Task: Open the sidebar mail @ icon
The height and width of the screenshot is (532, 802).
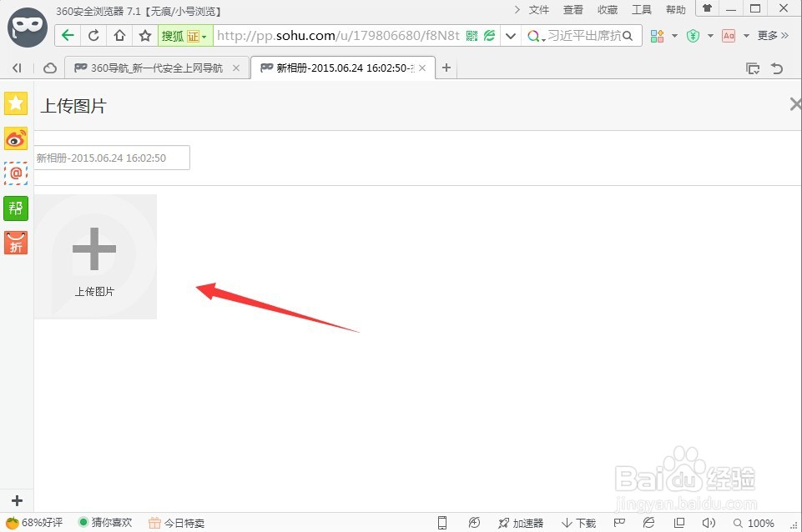Action: click(16, 173)
